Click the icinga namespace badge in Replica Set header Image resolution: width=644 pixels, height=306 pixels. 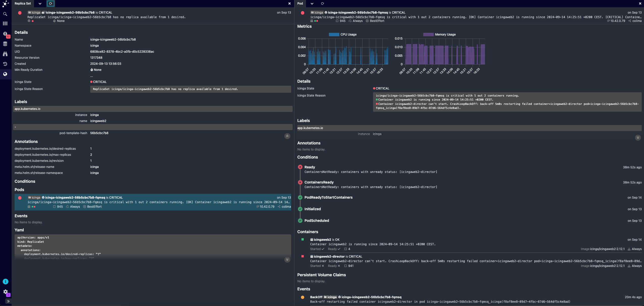pos(34,12)
